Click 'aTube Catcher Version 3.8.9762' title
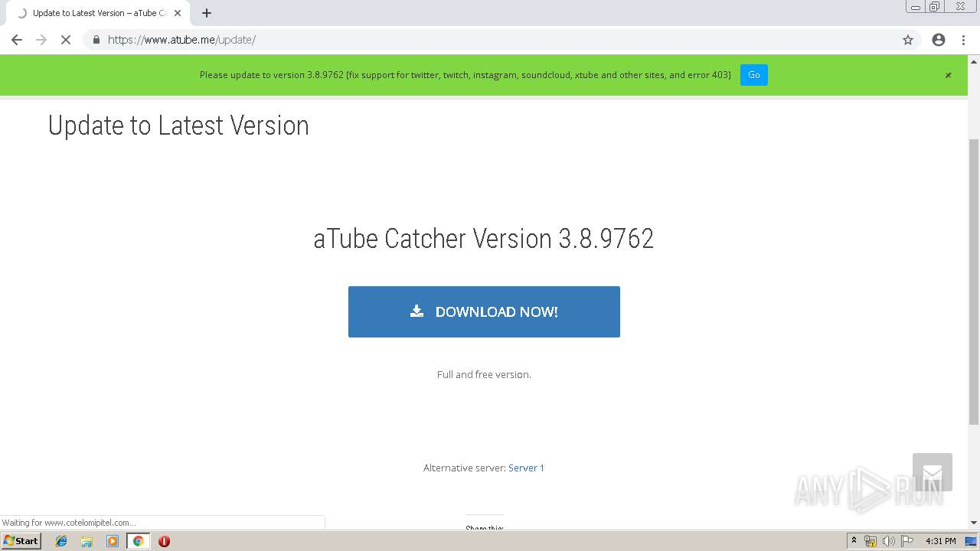 coord(484,239)
